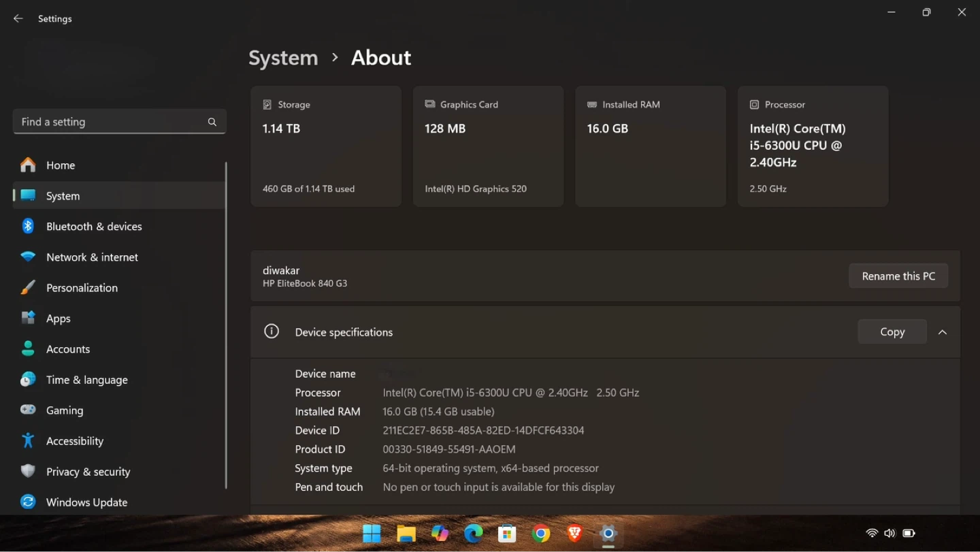Click the Device specifications heading
This screenshot has height=552, width=980.
pos(344,332)
